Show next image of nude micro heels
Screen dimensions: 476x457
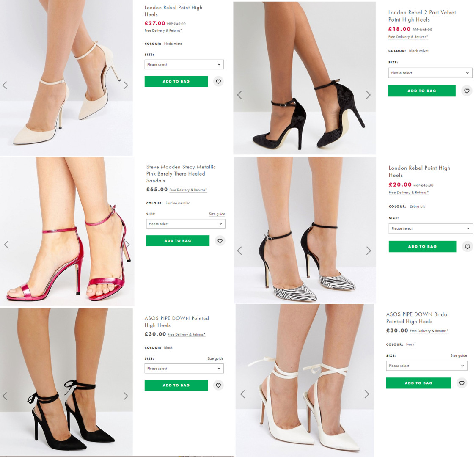(x=126, y=85)
